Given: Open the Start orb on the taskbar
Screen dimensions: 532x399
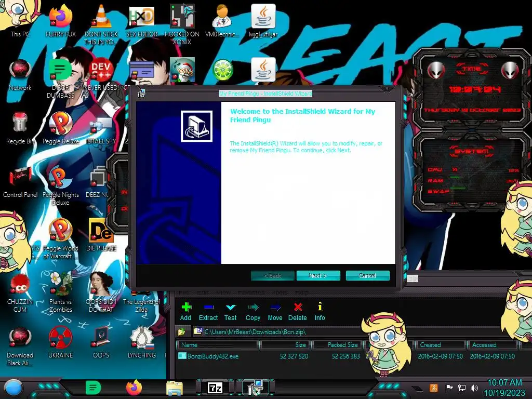Looking at the screenshot, I should click(12, 388).
